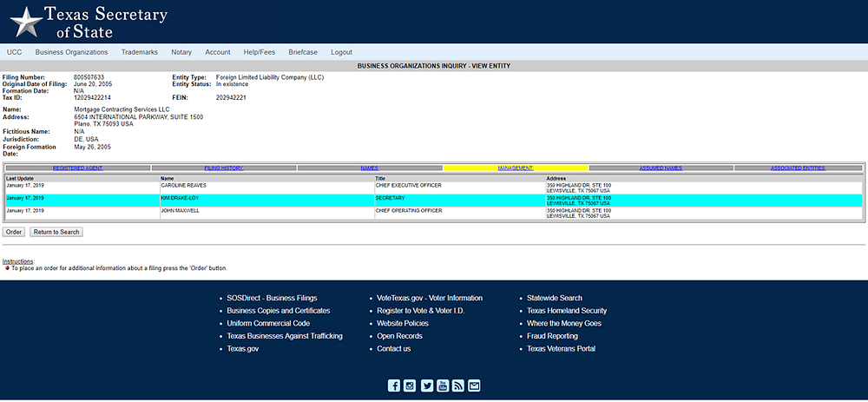
Task: Switch to the Associated Entities tab
Action: click(798, 168)
